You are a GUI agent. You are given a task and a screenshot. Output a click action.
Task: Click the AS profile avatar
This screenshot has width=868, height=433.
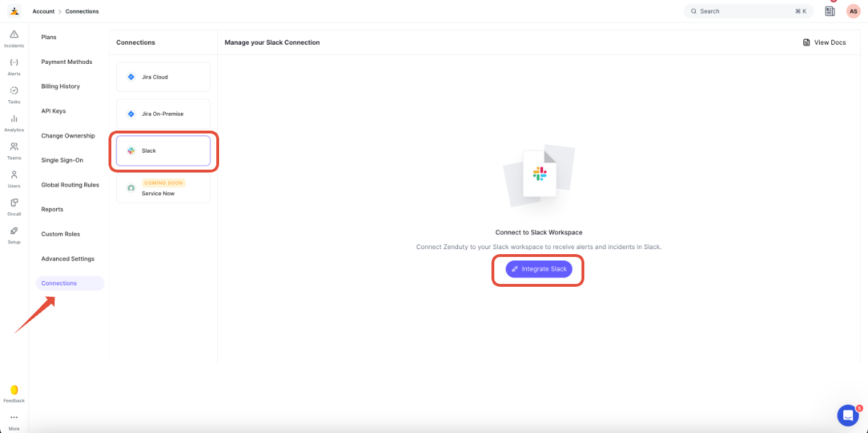coord(853,11)
